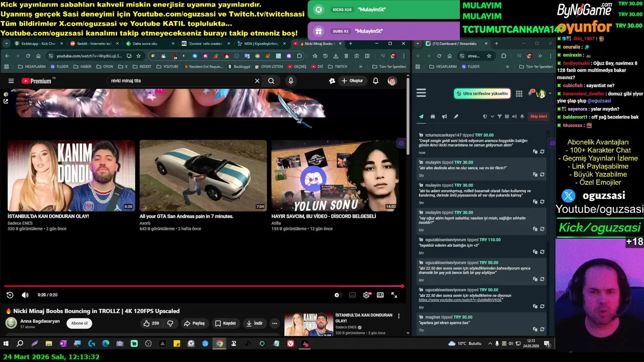The width and height of the screenshot is (644, 362).
Task: Open the HESAPLARIM bookmark folder in YouTube window
Action: tap(32, 66)
